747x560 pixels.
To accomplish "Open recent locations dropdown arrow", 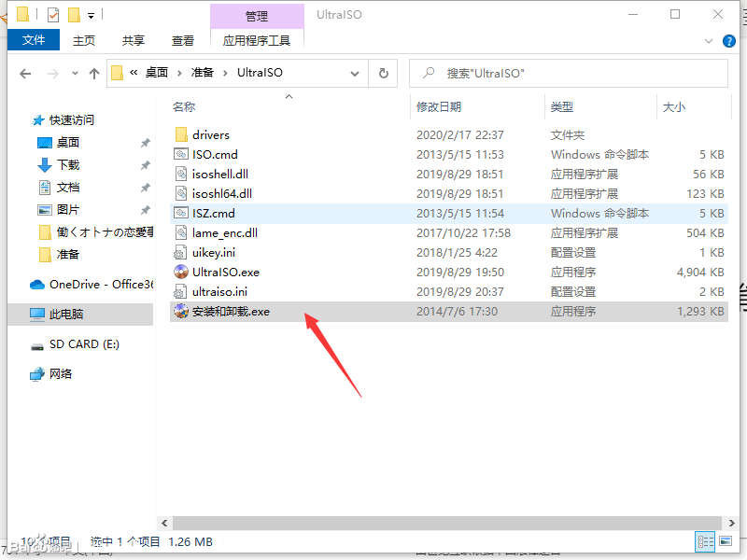I will pos(75,74).
